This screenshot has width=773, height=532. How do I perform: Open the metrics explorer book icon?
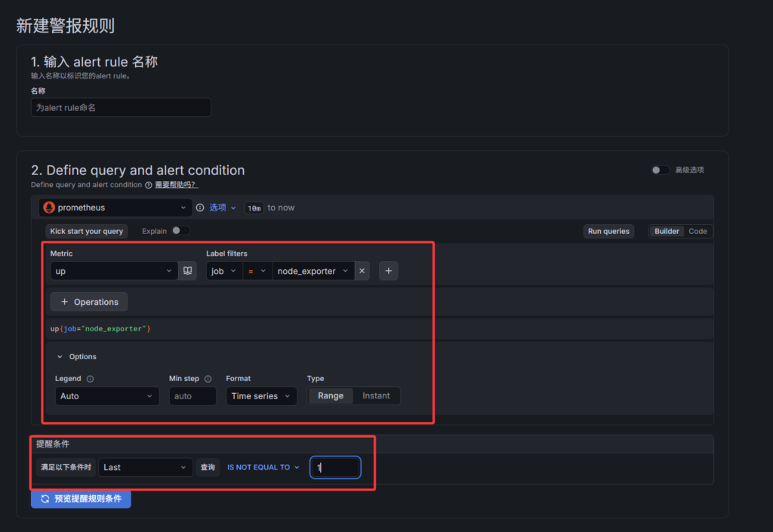188,271
